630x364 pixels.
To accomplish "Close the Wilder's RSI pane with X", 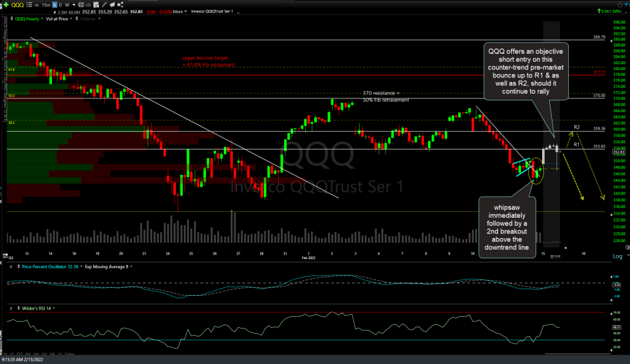I will click(x=11, y=308).
